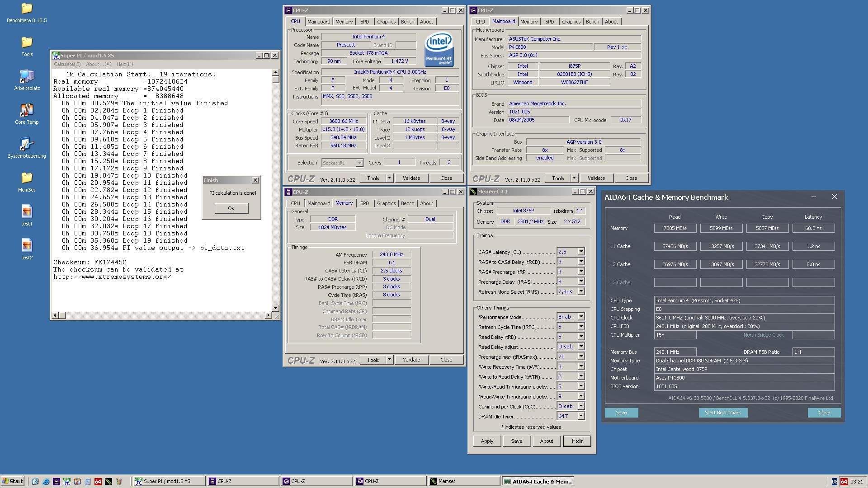Open the Windows Start menu
This screenshot has width=868, height=488.
(x=13, y=482)
